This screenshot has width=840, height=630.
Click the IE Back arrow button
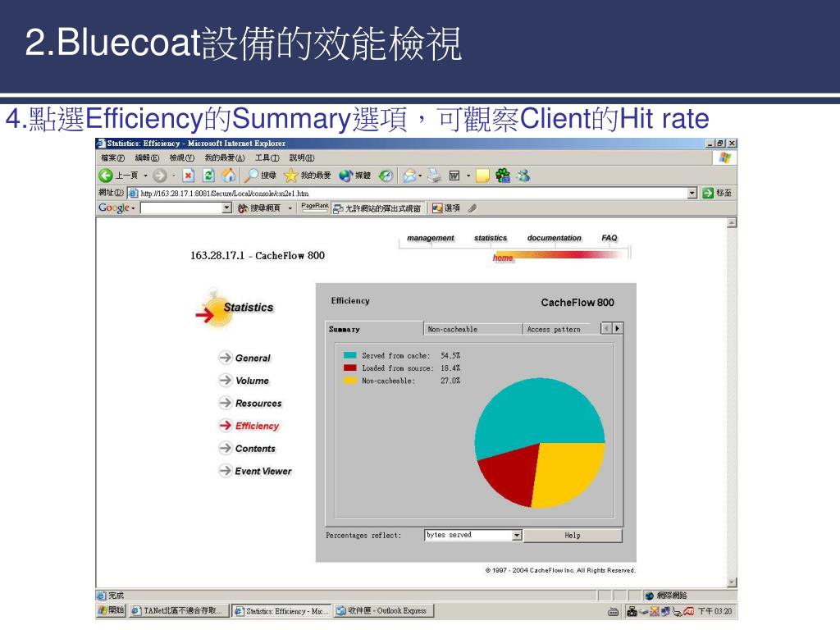[x=106, y=176]
